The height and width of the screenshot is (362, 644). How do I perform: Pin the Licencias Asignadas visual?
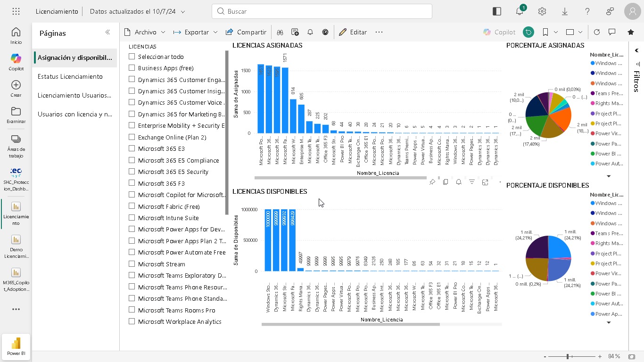tap(432, 181)
